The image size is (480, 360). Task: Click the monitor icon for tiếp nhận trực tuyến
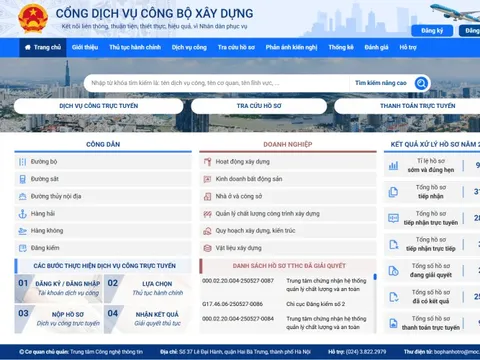coord(393,218)
